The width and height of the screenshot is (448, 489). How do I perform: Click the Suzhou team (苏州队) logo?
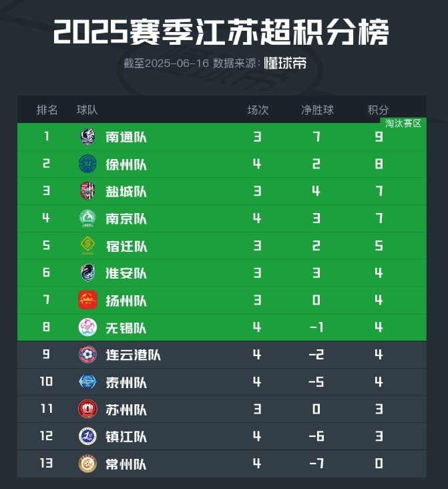[87, 409]
